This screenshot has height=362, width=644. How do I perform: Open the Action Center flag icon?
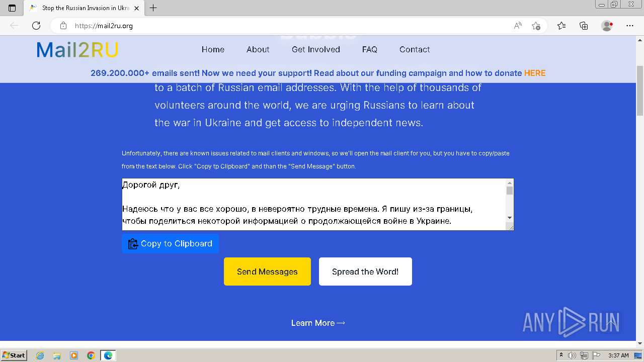pyautogui.click(x=595, y=355)
